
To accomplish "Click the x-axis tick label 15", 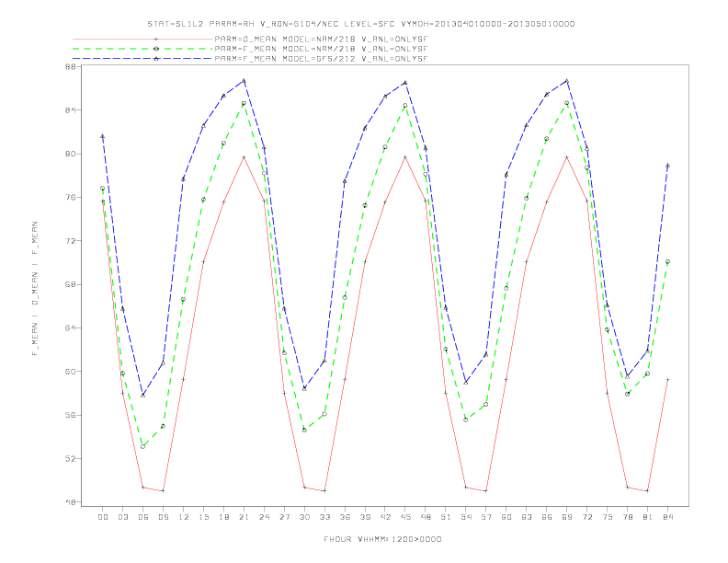I will 203,517.
